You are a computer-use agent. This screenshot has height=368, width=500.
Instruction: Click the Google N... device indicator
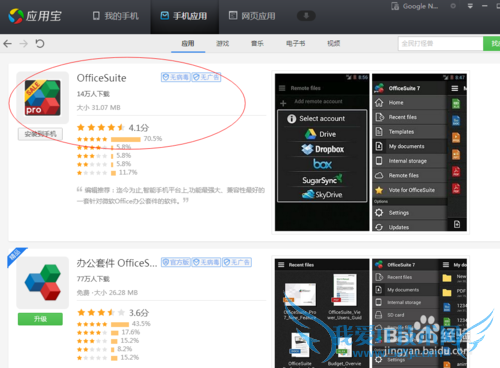tap(415, 6)
